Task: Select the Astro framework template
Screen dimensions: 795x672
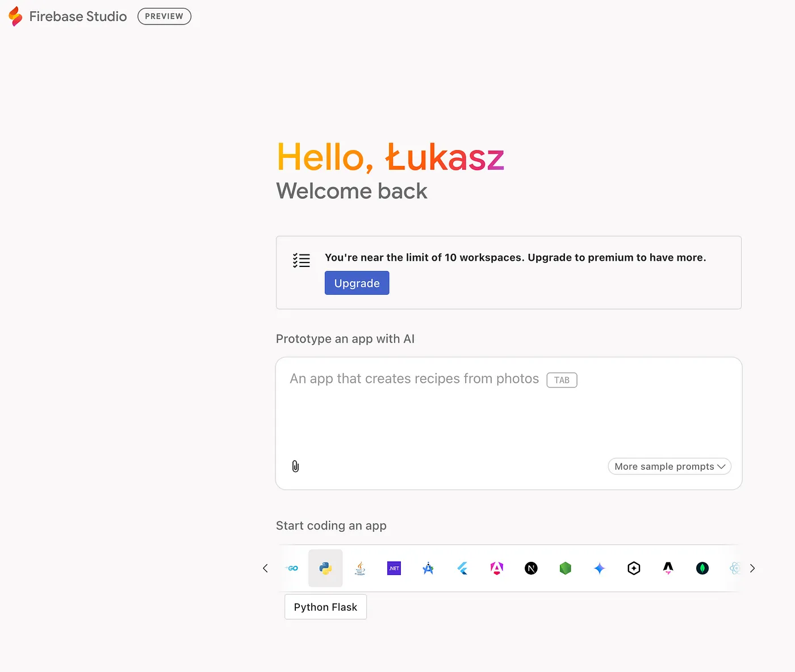Action: [x=668, y=568]
